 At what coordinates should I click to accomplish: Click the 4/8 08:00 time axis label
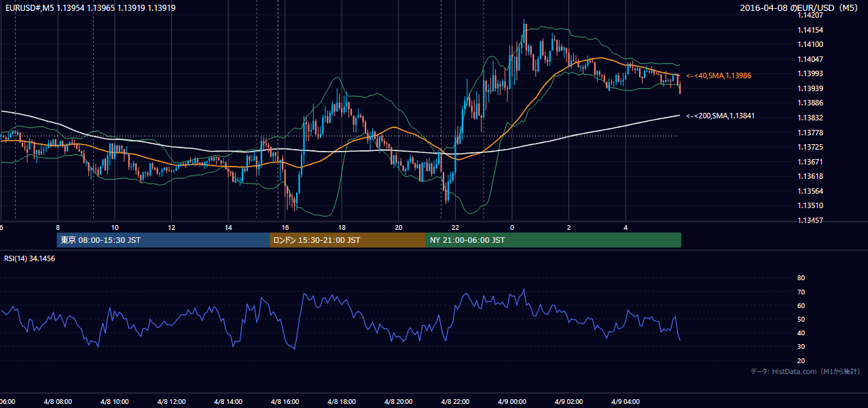pyautogui.click(x=58, y=402)
